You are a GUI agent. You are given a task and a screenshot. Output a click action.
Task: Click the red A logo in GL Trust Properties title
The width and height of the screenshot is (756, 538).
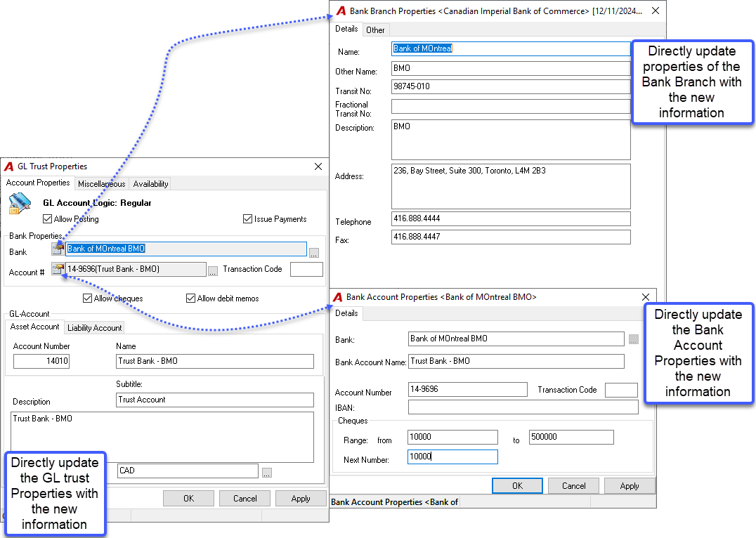tap(8, 166)
